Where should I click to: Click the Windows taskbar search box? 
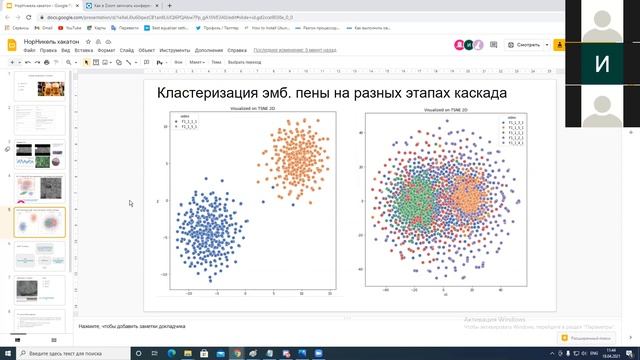point(73,353)
